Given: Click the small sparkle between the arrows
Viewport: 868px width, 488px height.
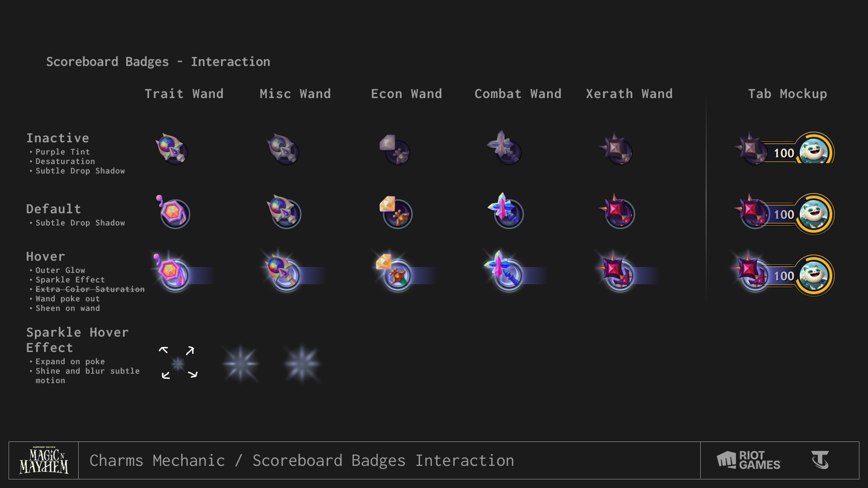Looking at the screenshot, I should [x=178, y=363].
